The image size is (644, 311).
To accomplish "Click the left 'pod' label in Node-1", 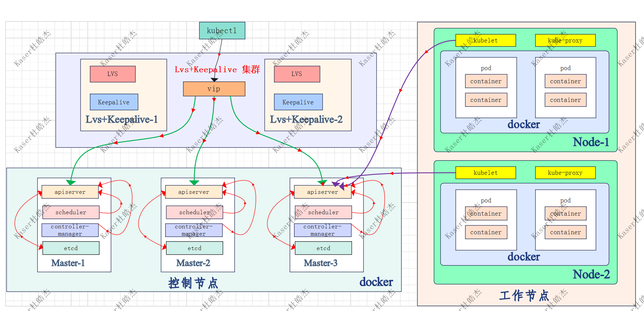I will [x=486, y=68].
